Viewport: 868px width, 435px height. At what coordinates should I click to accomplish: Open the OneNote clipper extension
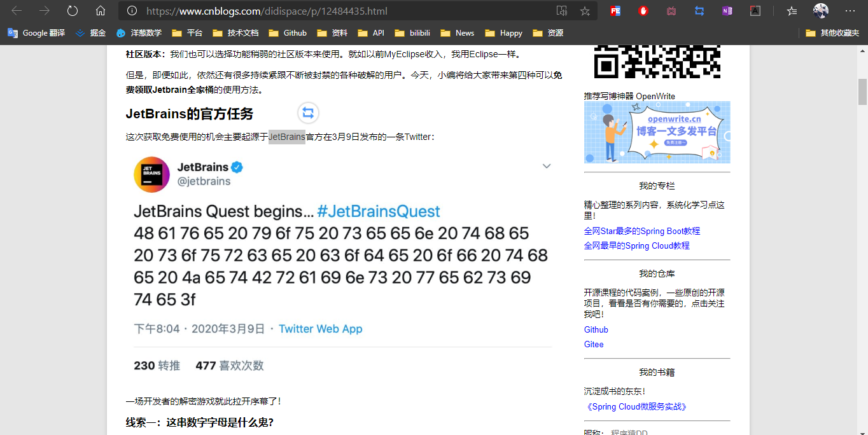(x=727, y=11)
